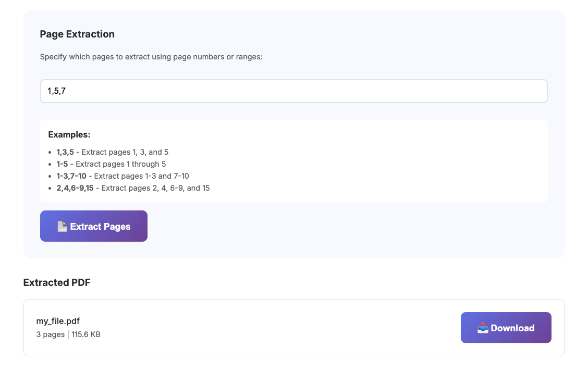Click 'Extract pages 1-3 and 7-10' description
This screenshot has height=374, width=588.
[141, 176]
